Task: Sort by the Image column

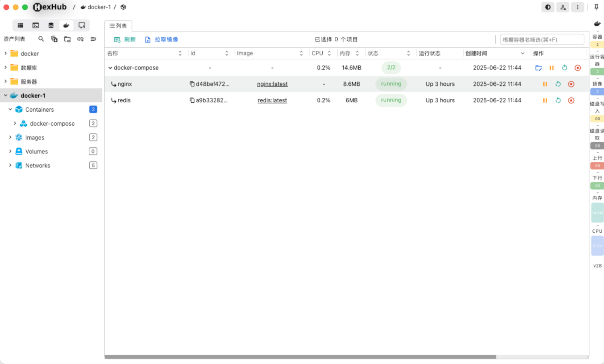Action: click(x=301, y=53)
